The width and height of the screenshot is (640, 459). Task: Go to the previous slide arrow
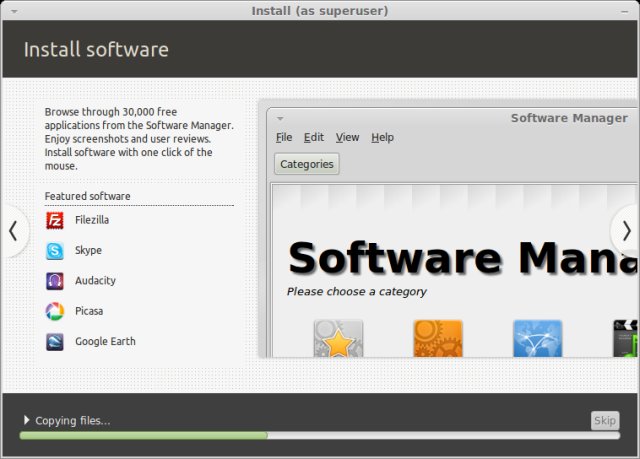pos(13,231)
